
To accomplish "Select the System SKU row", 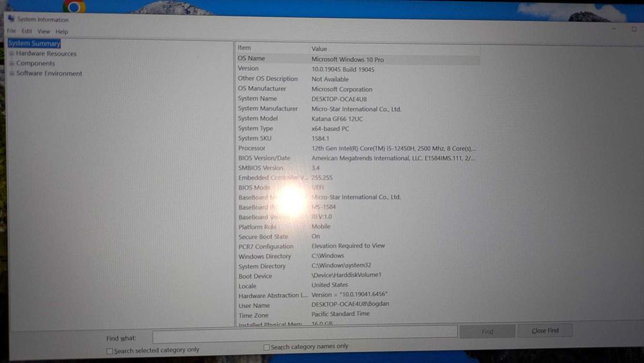I will (x=357, y=138).
